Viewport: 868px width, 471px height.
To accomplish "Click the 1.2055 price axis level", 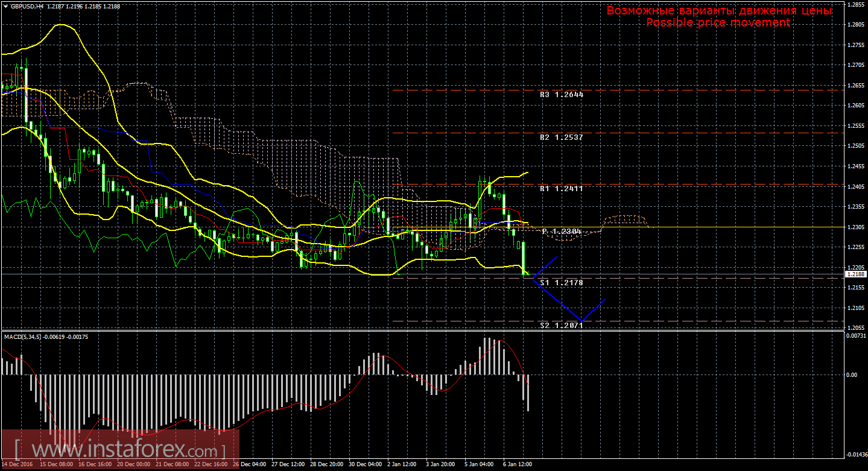I will click(x=856, y=328).
